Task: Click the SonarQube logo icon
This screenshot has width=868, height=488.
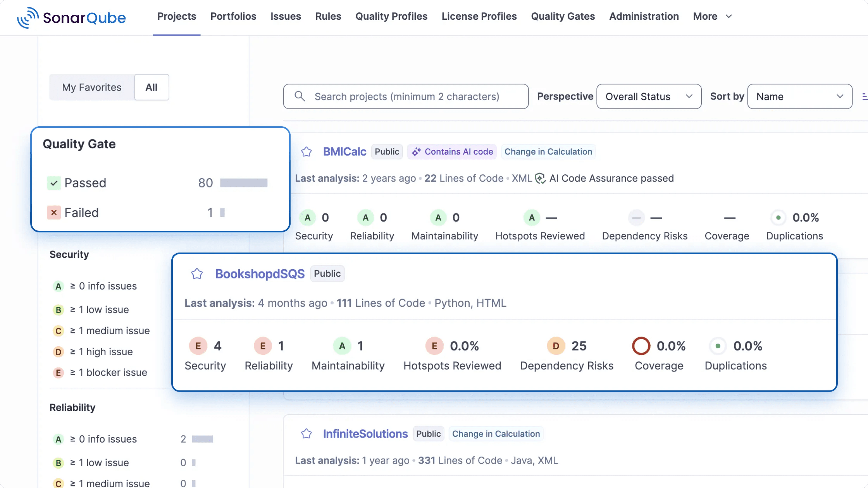Action: pyautogui.click(x=27, y=17)
